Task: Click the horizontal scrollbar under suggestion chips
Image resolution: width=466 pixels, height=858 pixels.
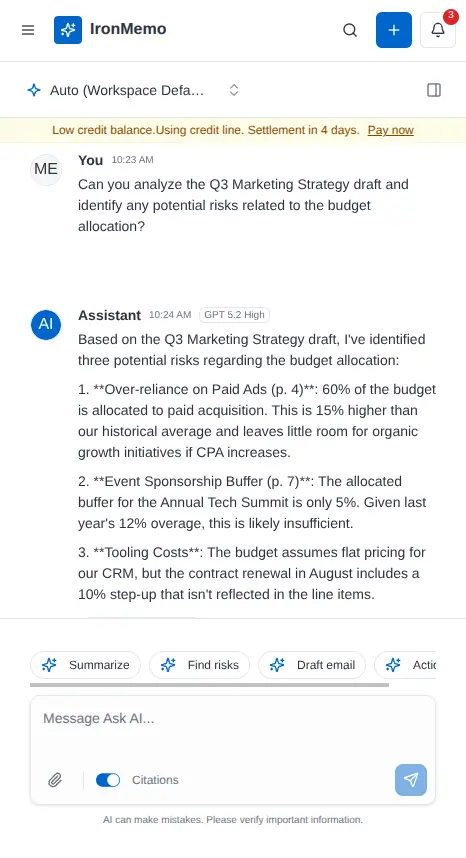Action: [209, 685]
